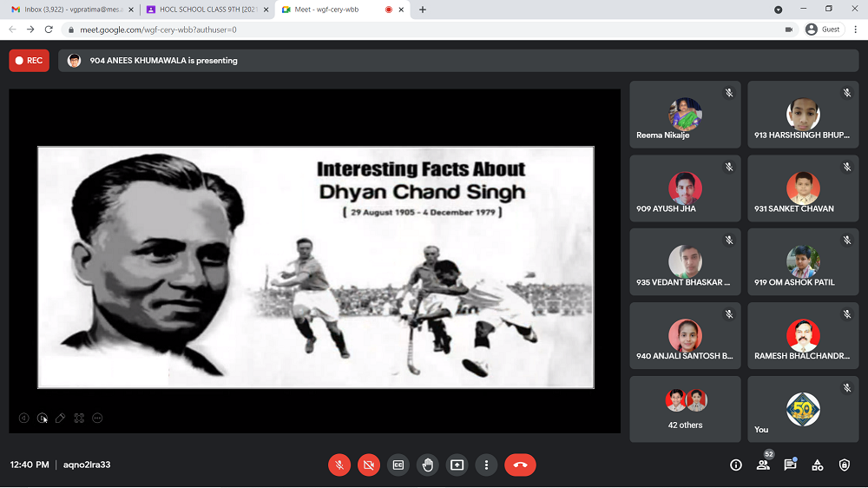Turn on the camera

[369, 465]
